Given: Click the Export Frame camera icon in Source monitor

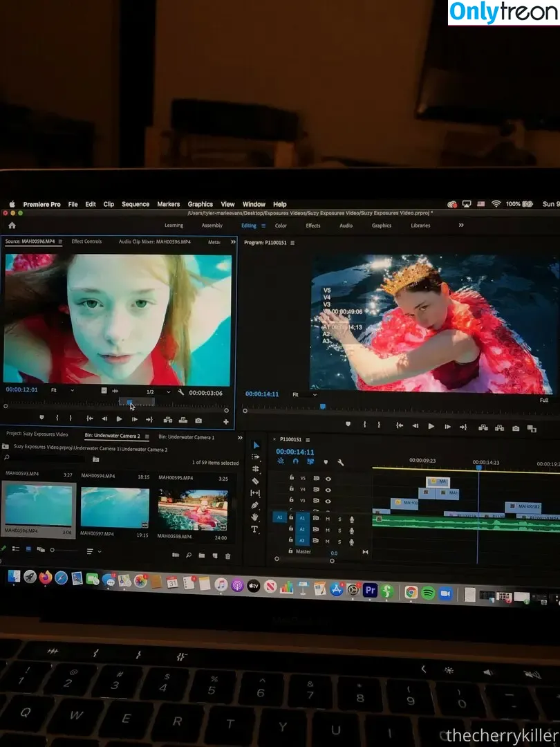Looking at the screenshot, I should tap(198, 420).
